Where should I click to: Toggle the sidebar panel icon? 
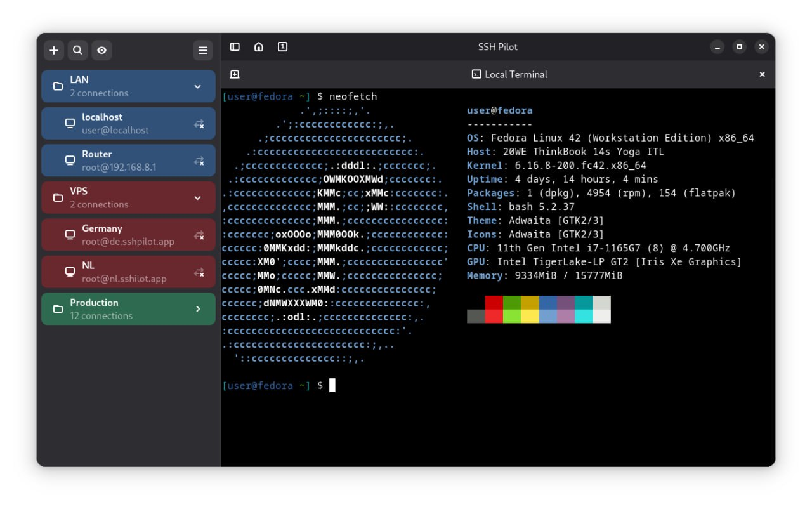235,47
